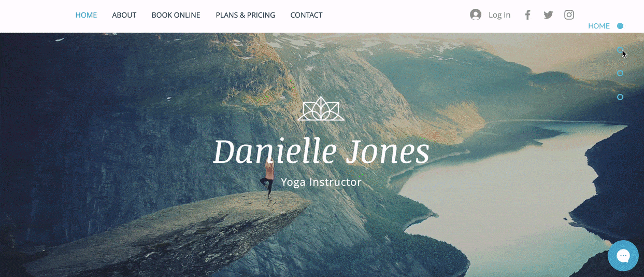Open the Facebook social icon
Screen dimensions: 644x277
tap(527, 15)
